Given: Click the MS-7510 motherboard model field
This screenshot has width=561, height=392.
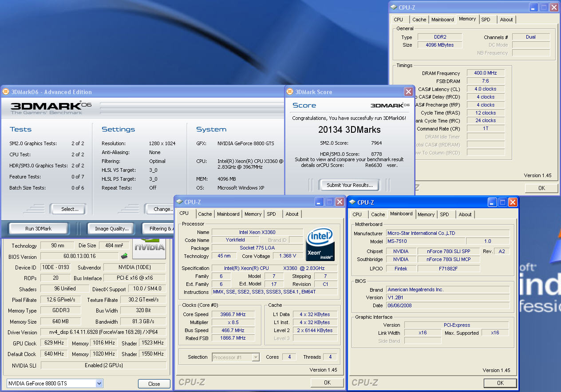Looking at the screenshot, I should [x=426, y=241].
